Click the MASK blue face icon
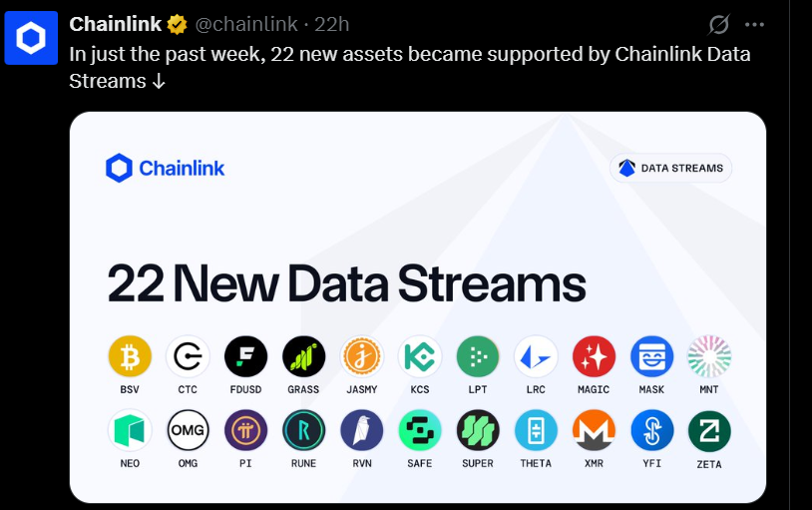The width and height of the screenshot is (812, 510). point(652,356)
